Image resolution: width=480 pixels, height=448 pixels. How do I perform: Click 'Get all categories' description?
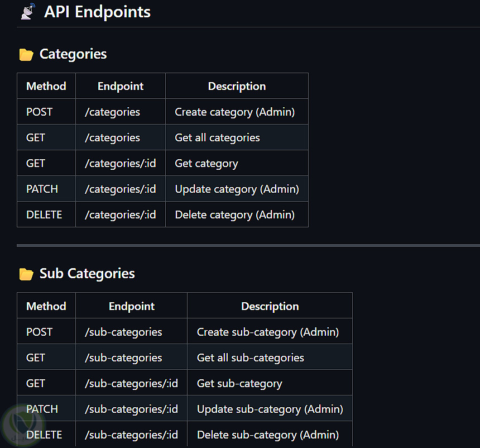point(217,137)
